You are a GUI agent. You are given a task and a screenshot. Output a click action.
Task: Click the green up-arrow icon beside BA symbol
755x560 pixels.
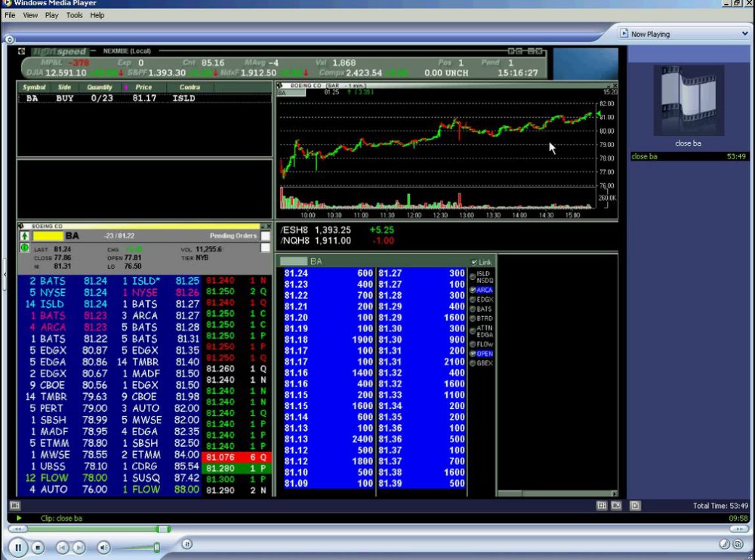click(25, 236)
